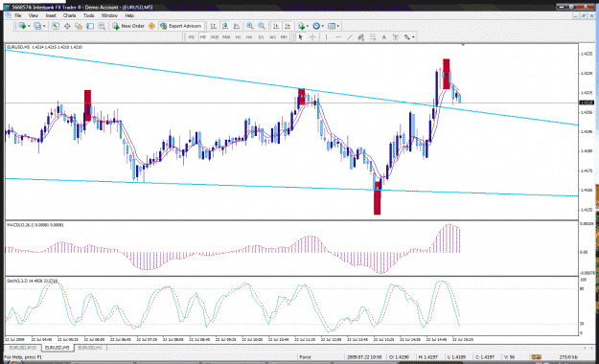This screenshot has height=364, width=599.
Task: Expand the Arrows dropdown arrow
Action: tap(413, 37)
